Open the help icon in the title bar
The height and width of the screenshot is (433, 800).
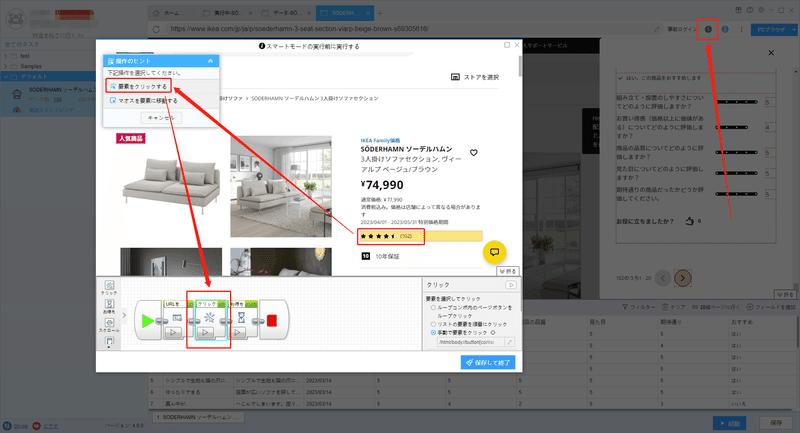[x=749, y=10]
